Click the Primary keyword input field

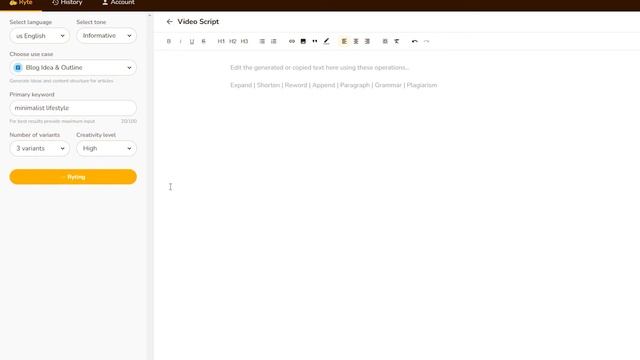coord(73,108)
